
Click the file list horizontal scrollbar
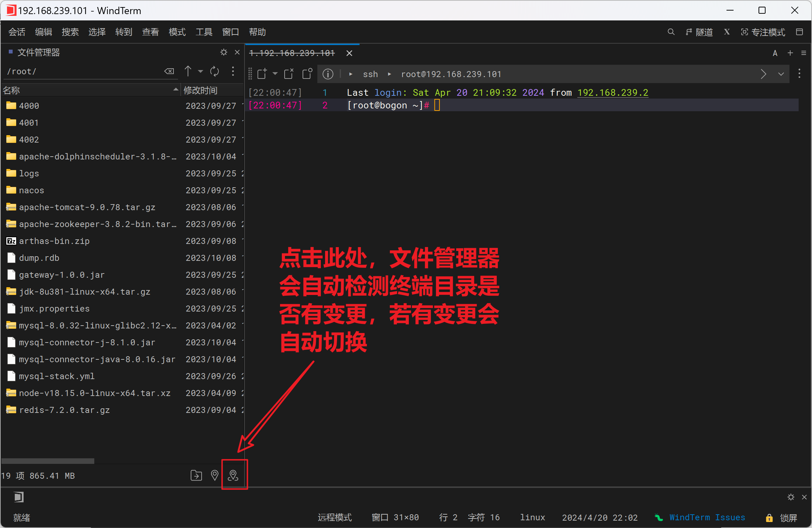[x=48, y=461]
